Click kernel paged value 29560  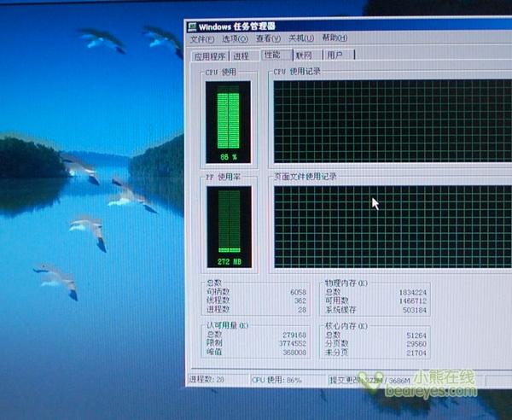click(416, 344)
